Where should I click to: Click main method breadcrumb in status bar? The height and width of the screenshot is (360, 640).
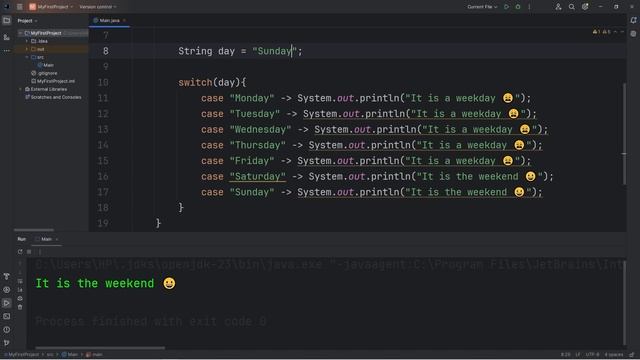pos(94,355)
